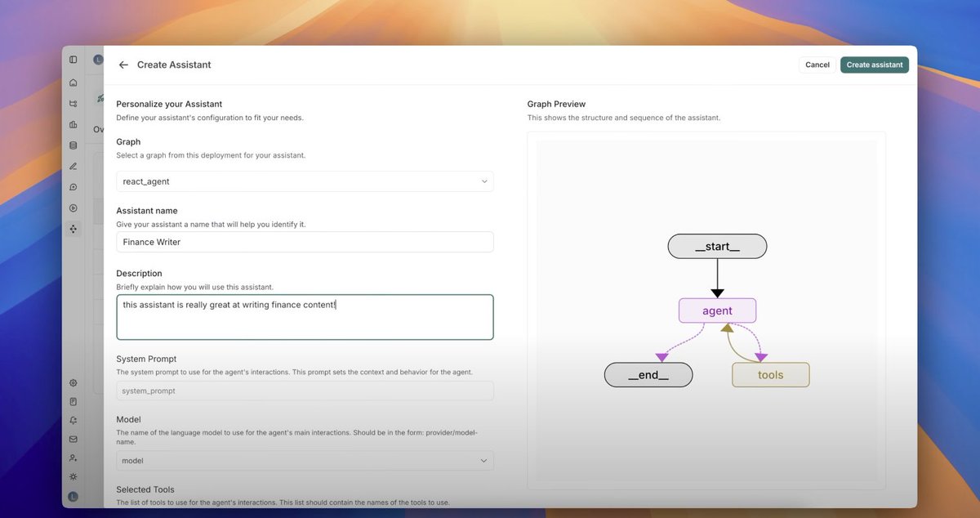Open the tracing projects icon below Home

click(x=73, y=104)
